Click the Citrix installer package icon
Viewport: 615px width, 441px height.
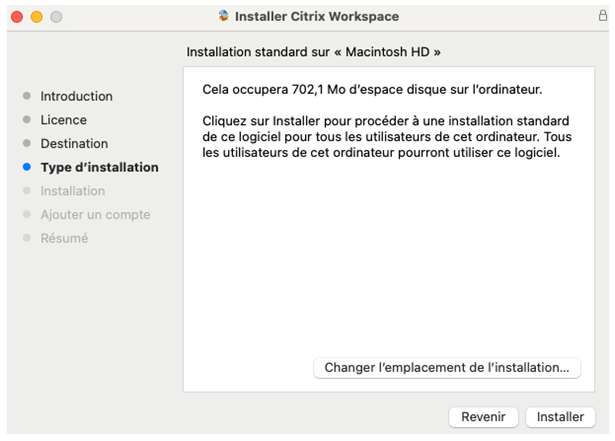click(224, 16)
